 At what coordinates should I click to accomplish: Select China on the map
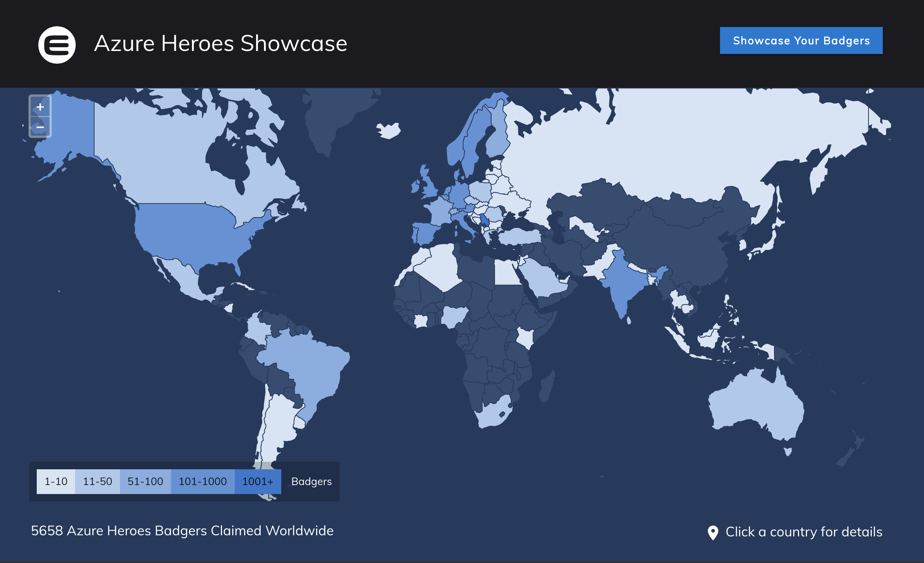[x=675, y=247]
